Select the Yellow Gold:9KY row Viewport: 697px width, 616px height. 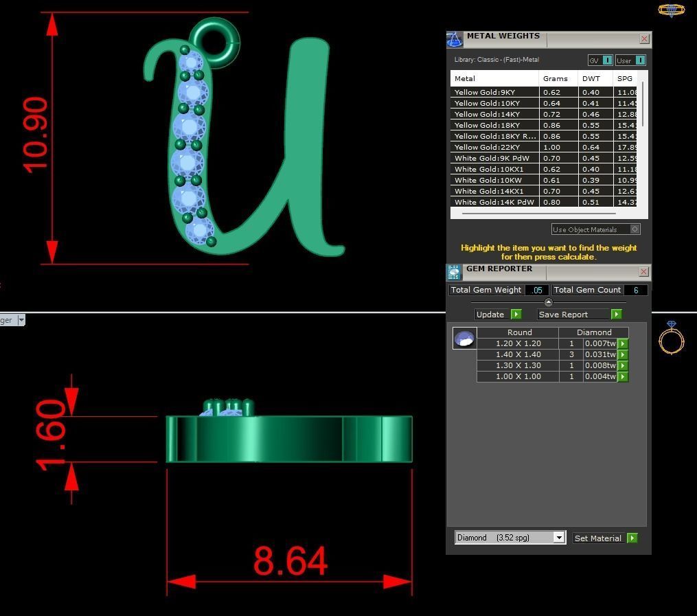543,92
